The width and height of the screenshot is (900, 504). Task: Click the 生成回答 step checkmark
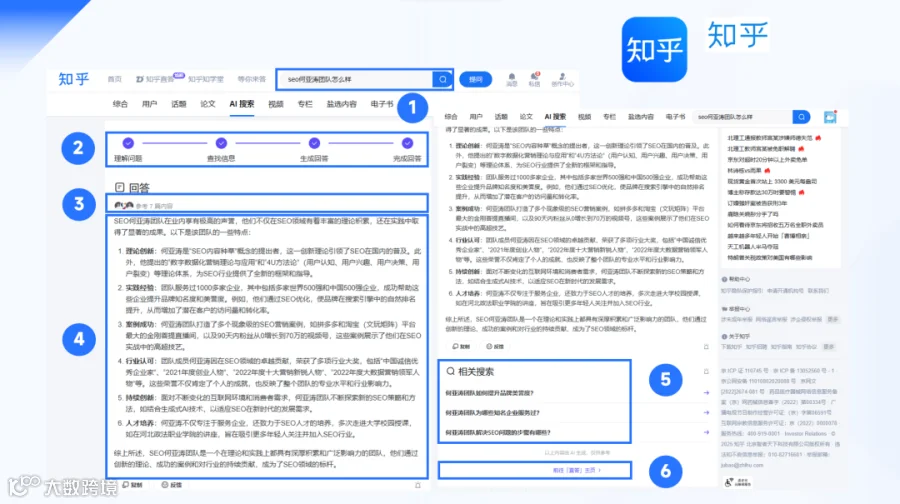(x=314, y=143)
